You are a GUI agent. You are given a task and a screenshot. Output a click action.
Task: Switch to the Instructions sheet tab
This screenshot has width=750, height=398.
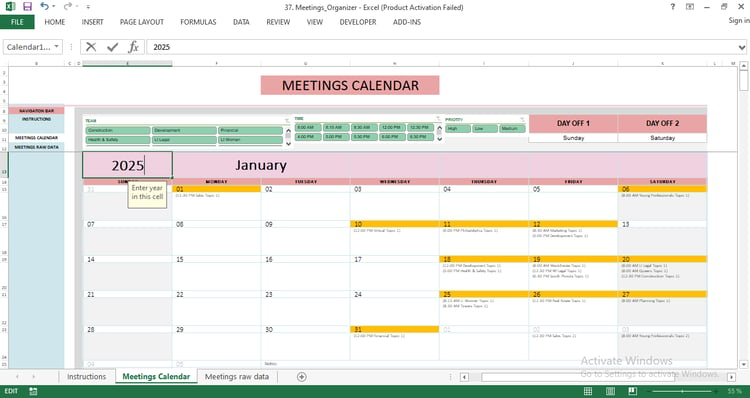click(x=87, y=376)
